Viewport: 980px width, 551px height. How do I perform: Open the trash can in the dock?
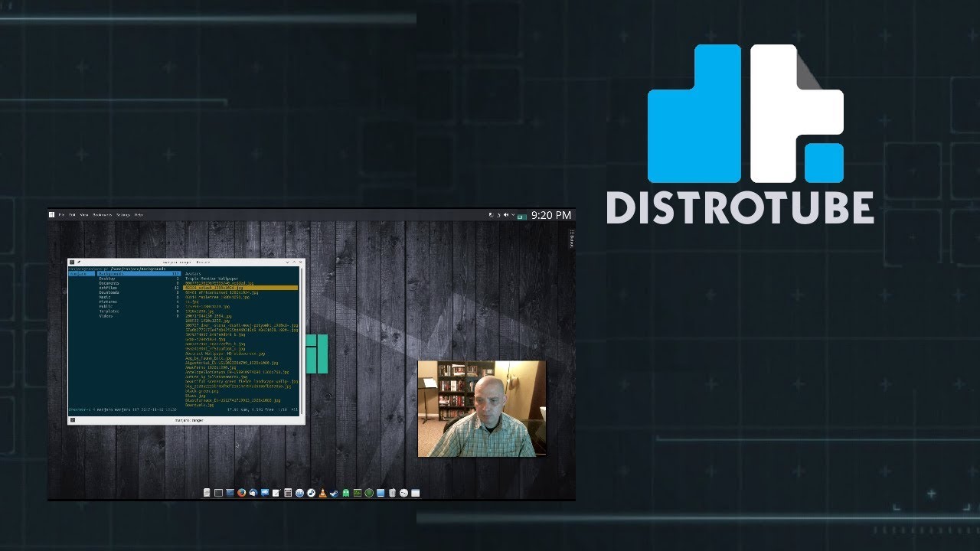(x=392, y=493)
